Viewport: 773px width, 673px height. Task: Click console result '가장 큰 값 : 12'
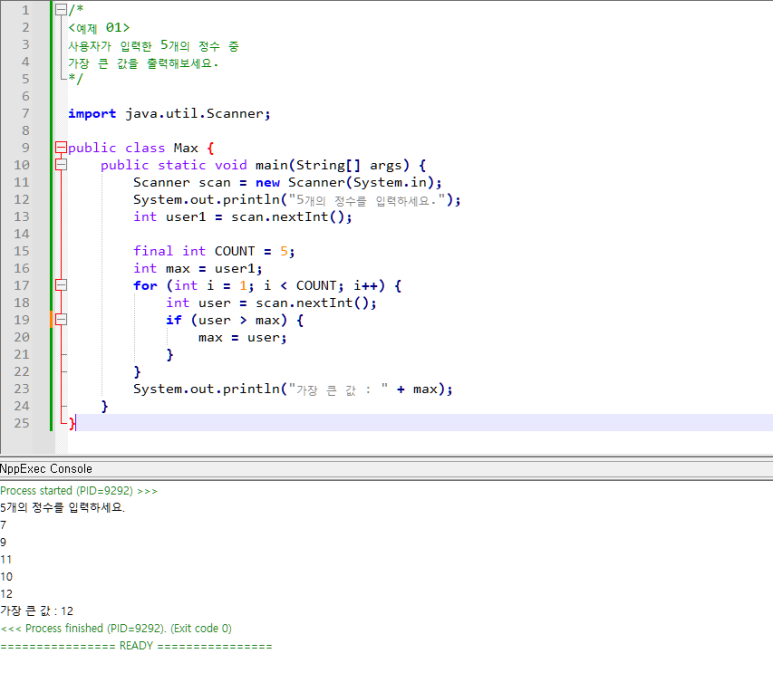37,611
